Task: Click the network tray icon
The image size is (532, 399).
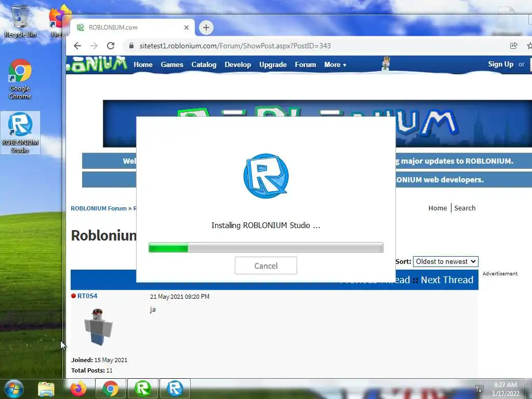Action: (x=480, y=389)
